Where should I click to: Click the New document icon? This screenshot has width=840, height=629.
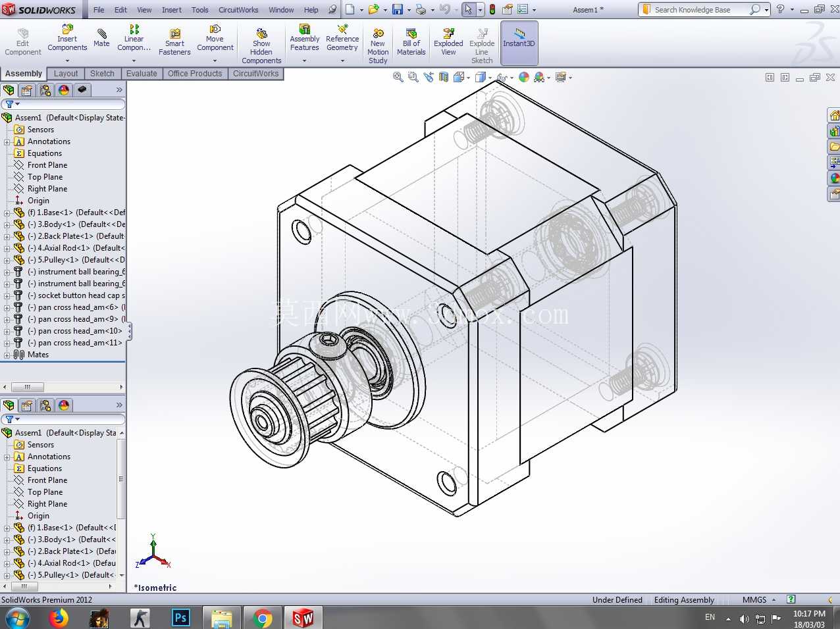point(350,9)
